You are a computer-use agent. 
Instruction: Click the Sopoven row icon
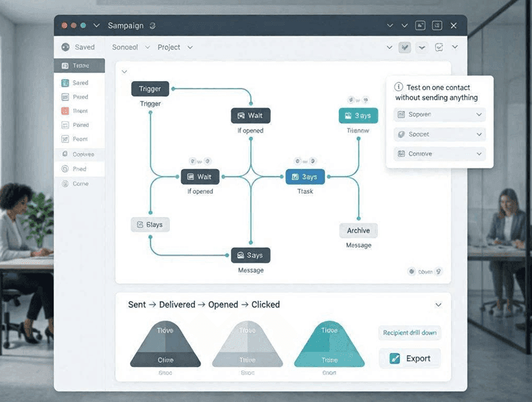401,114
